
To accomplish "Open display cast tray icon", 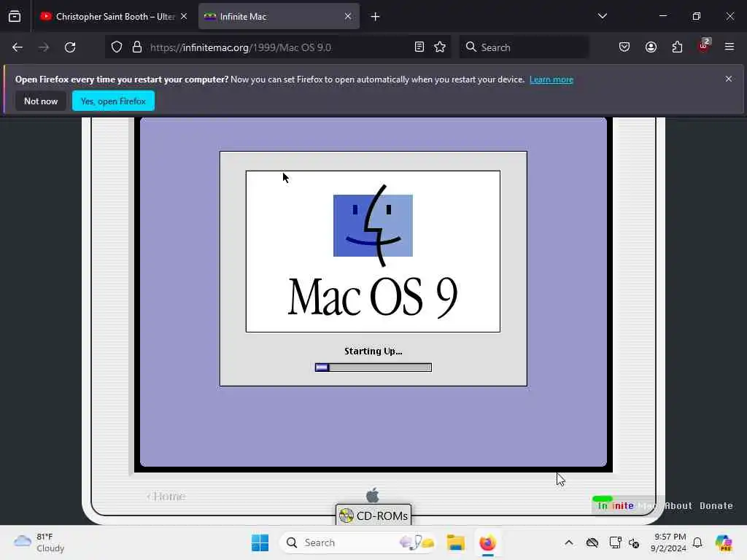I will pos(615,542).
